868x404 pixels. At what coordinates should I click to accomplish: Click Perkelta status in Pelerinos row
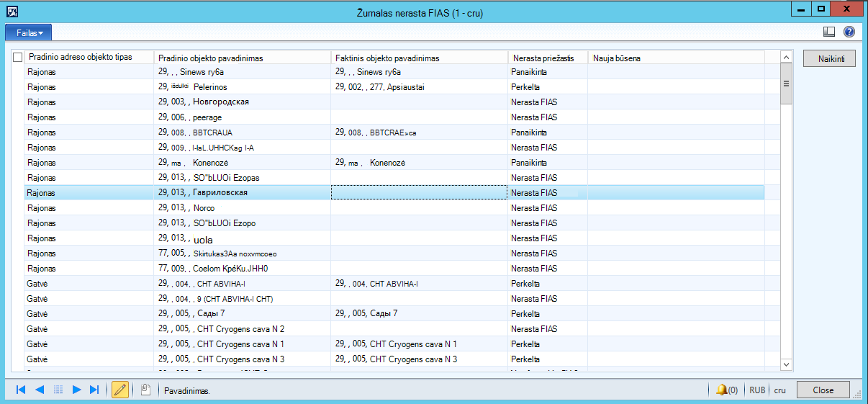coord(548,86)
